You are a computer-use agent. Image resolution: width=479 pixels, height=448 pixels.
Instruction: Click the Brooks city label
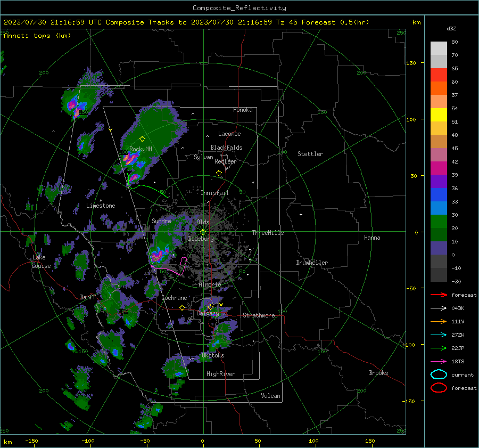pyautogui.click(x=378, y=373)
